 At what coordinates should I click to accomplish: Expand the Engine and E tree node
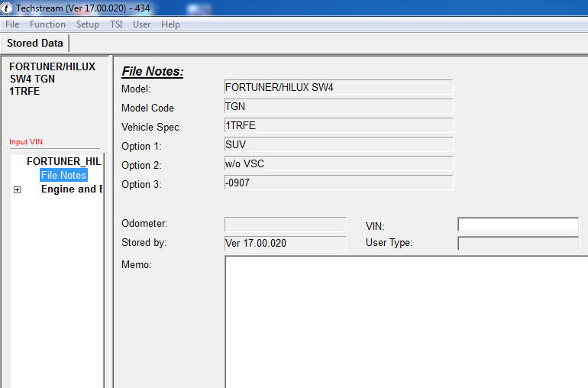tap(18, 190)
